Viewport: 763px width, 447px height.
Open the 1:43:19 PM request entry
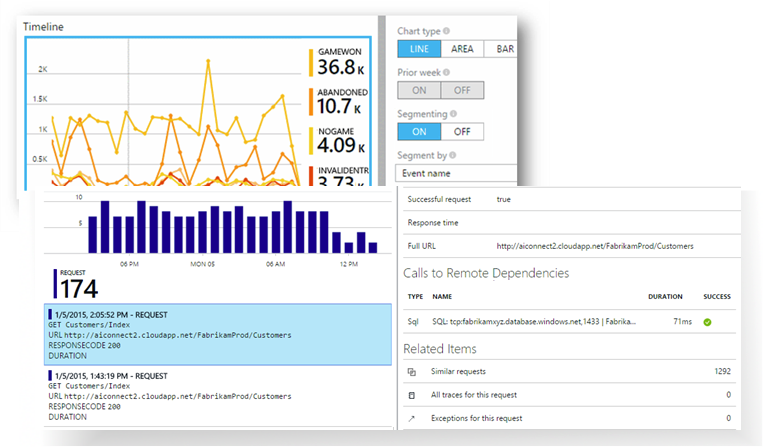click(x=218, y=396)
